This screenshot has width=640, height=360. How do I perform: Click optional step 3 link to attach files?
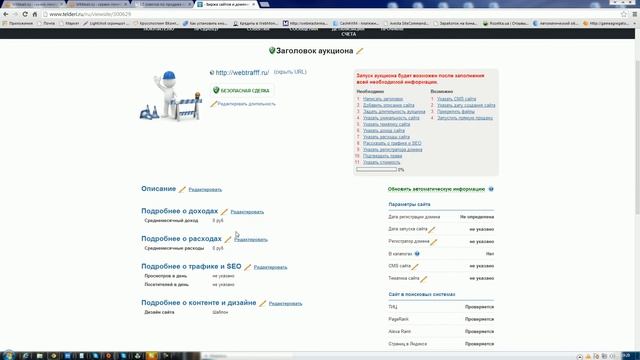(x=456, y=111)
